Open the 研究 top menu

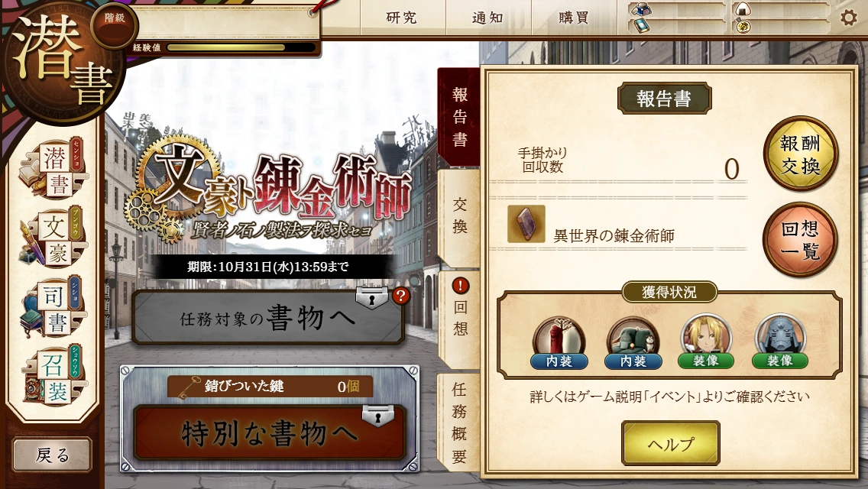point(401,18)
